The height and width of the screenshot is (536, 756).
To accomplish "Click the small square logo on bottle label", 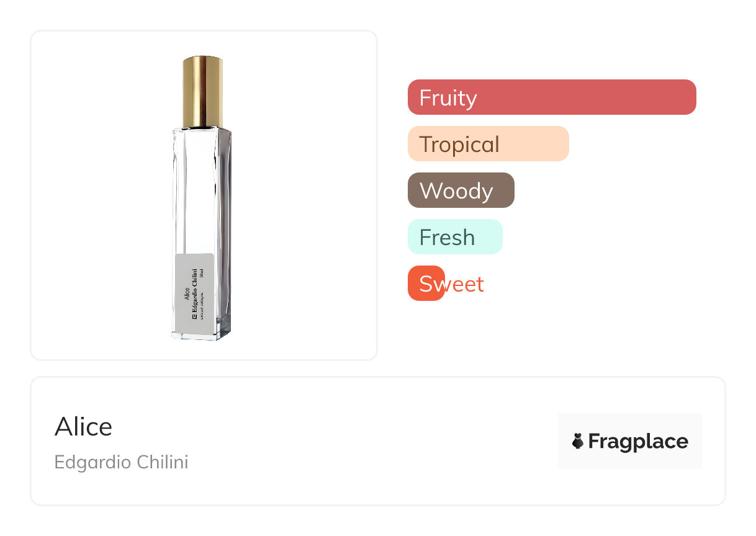I will (194, 316).
